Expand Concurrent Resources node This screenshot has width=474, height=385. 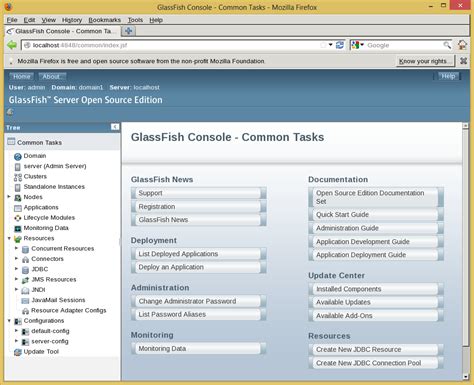coord(16,248)
